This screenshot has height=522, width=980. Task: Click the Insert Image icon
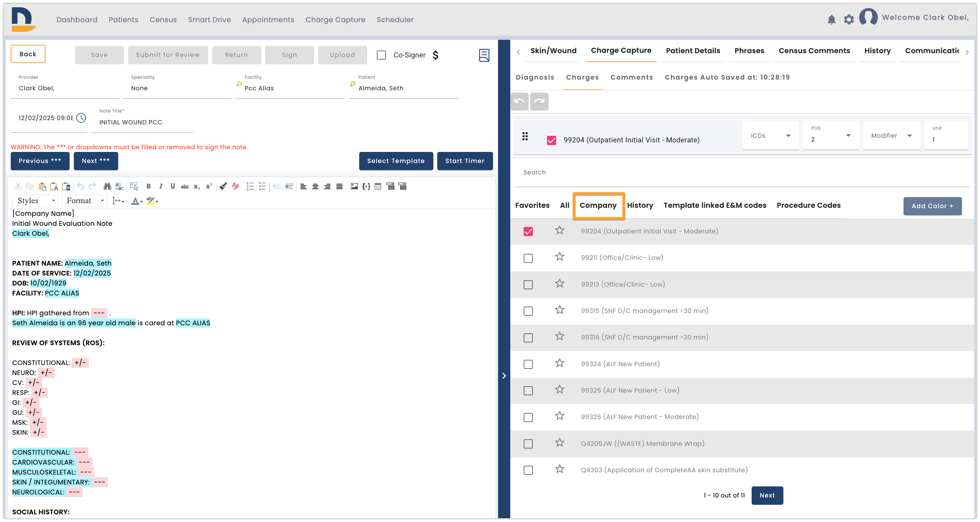point(354,186)
